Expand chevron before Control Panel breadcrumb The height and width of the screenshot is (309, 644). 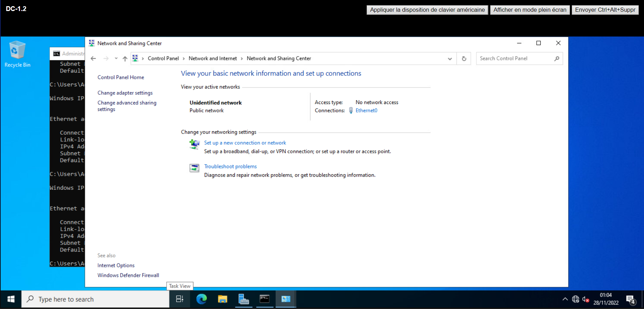143,59
